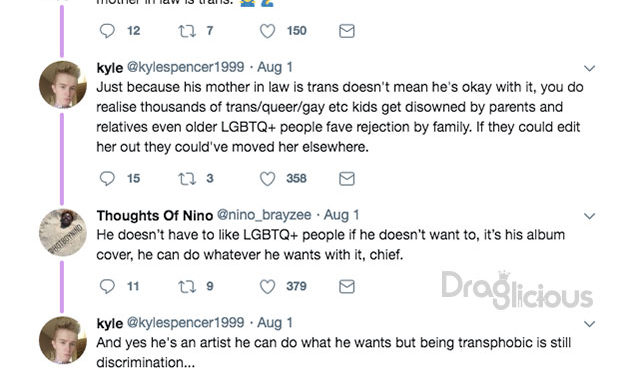Retweet kyle's tweet with 3 retweets

[187, 179]
